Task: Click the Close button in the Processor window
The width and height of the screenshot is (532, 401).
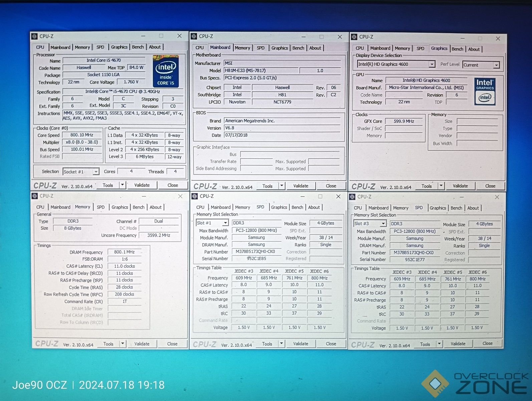Action: pos(173,185)
